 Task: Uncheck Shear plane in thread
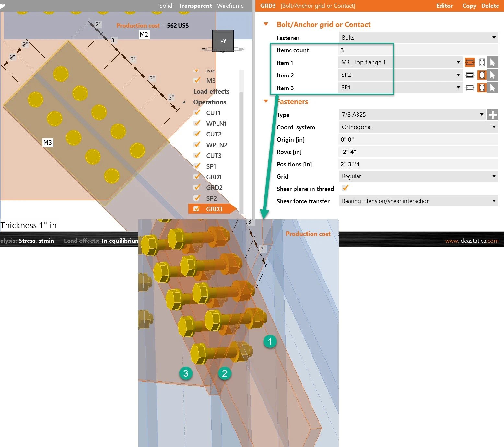click(345, 188)
